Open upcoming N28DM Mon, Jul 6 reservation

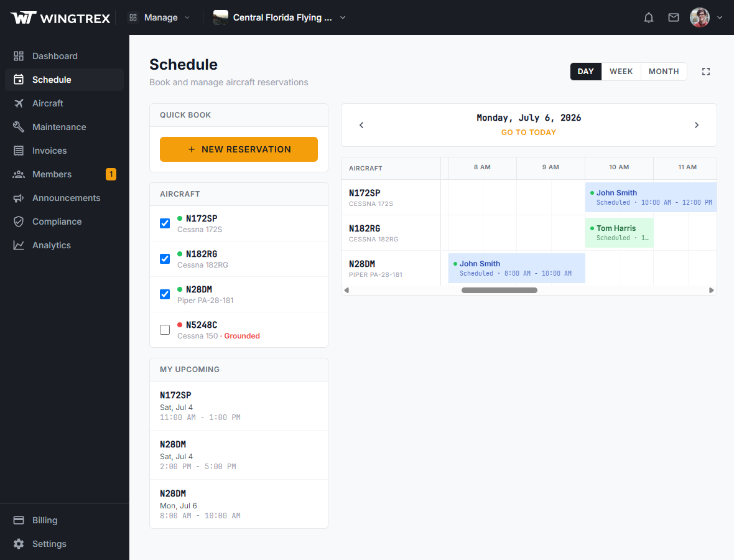point(239,504)
